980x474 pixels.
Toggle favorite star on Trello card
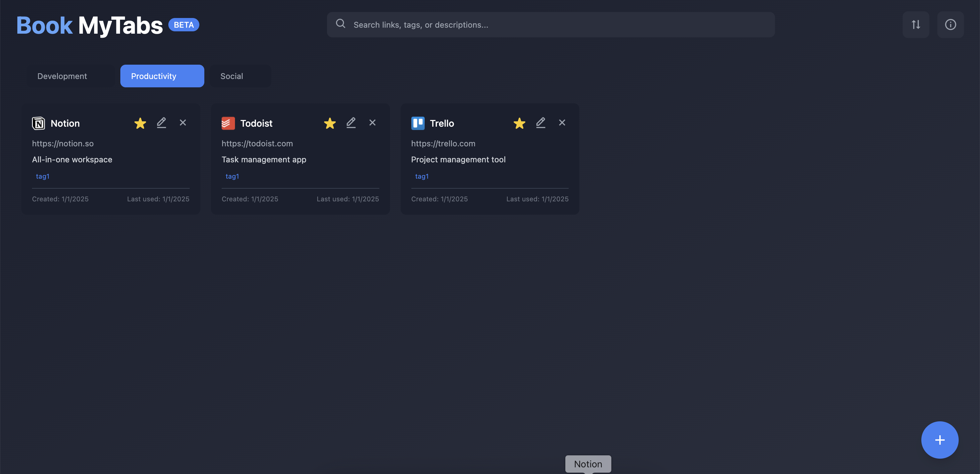pos(519,123)
